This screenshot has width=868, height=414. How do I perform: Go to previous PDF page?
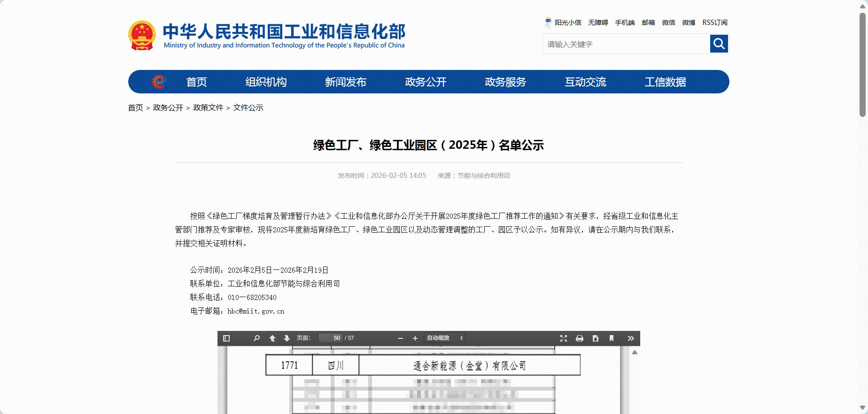272,338
